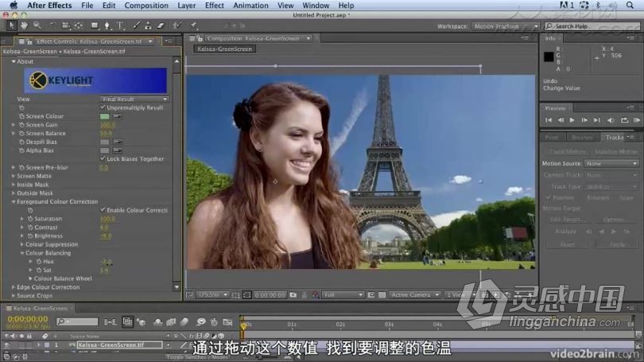The width and height of the screenshot is (644, 362).
Task: Select the Roto Brush tool
Action: click(177, 25)
